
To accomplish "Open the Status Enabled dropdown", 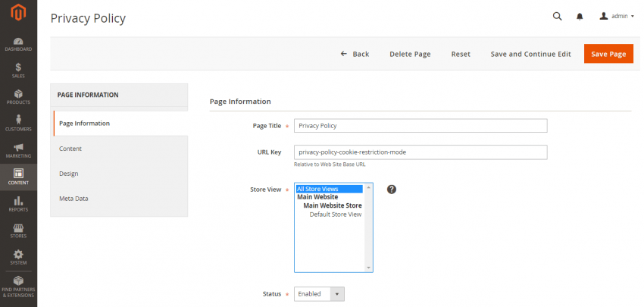I will pyautogui.click(x=319, y=294).
